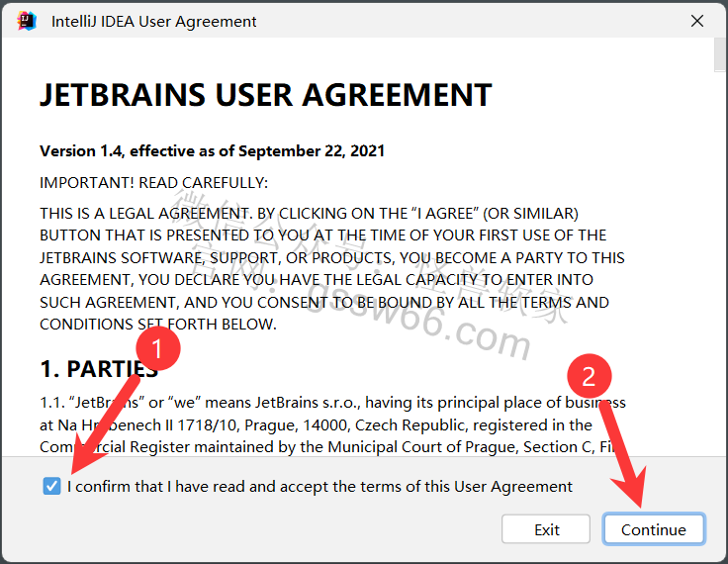Click the 'IntelliJ IDEA User Agreement' window title
The height and width of the screenshot is (564, 728).
pos(153,21)
